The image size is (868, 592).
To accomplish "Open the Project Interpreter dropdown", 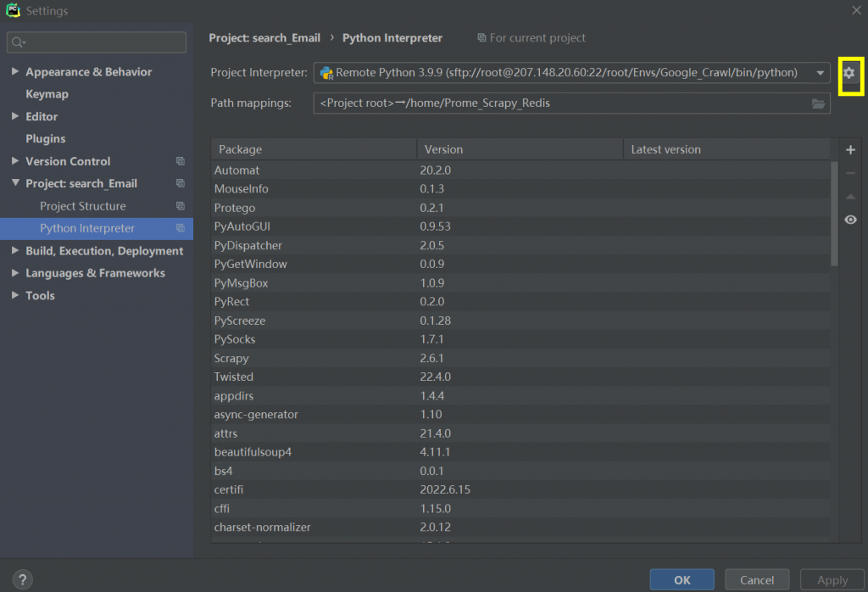I will 820,73.
